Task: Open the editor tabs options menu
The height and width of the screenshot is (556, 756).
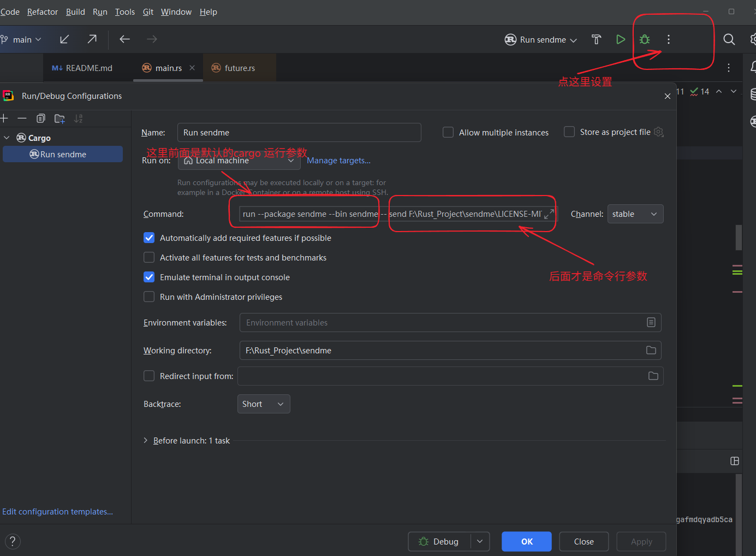Action: 729,68
